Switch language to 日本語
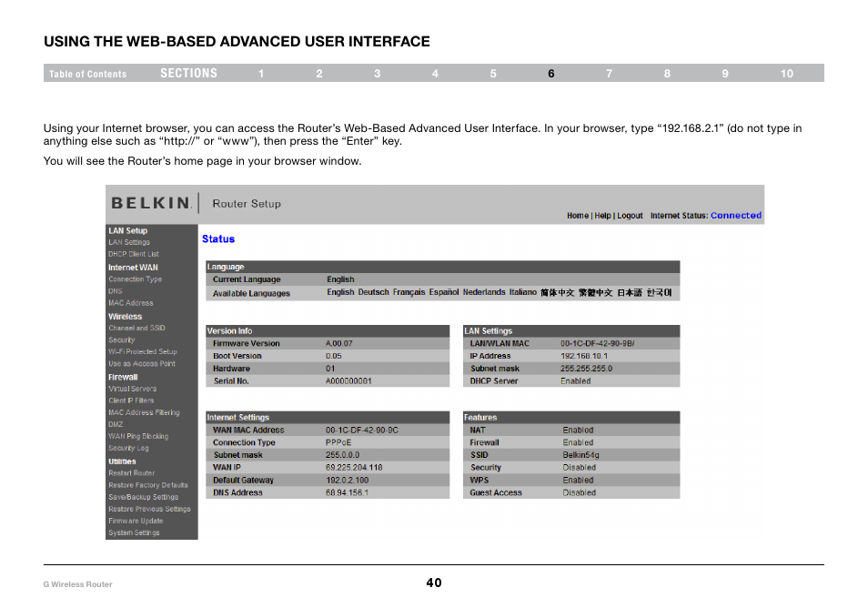 (630, 292)
